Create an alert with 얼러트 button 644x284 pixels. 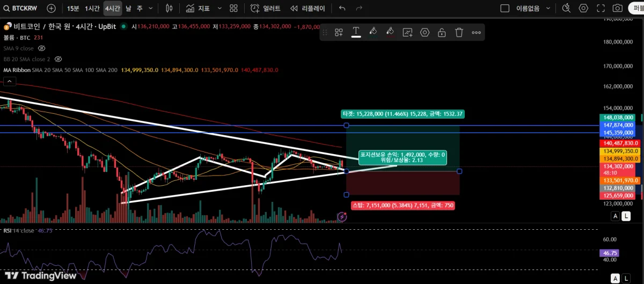tap(265, 8)
